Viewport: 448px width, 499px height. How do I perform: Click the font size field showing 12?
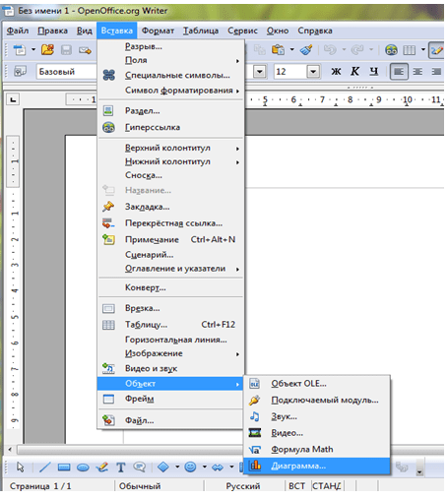pos(290,71)
